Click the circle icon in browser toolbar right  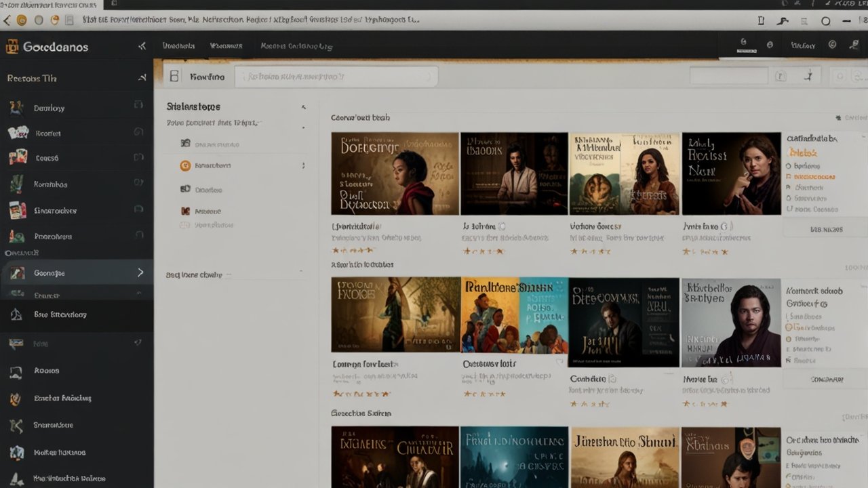point(825,21)
